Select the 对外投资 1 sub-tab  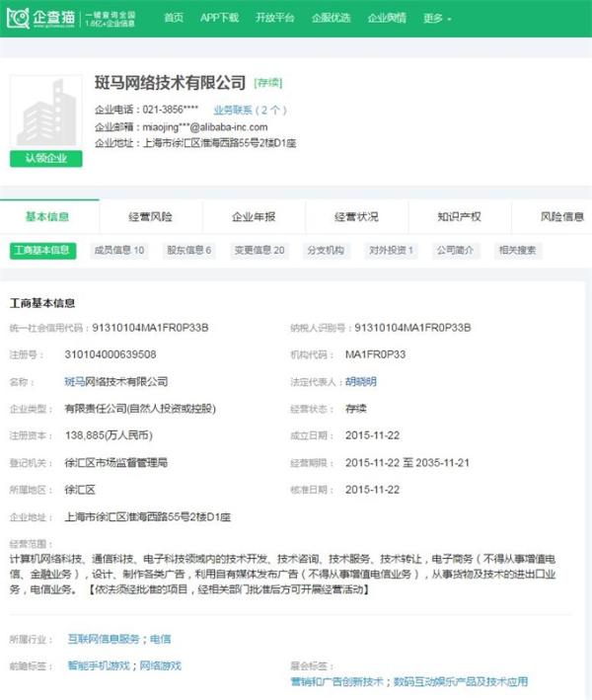[391, 251]
